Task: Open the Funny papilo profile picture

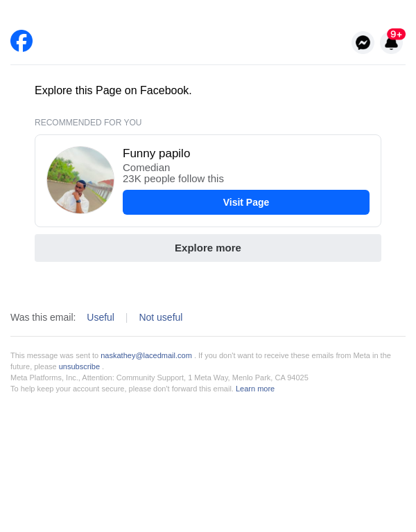Action: click(80, 180)
